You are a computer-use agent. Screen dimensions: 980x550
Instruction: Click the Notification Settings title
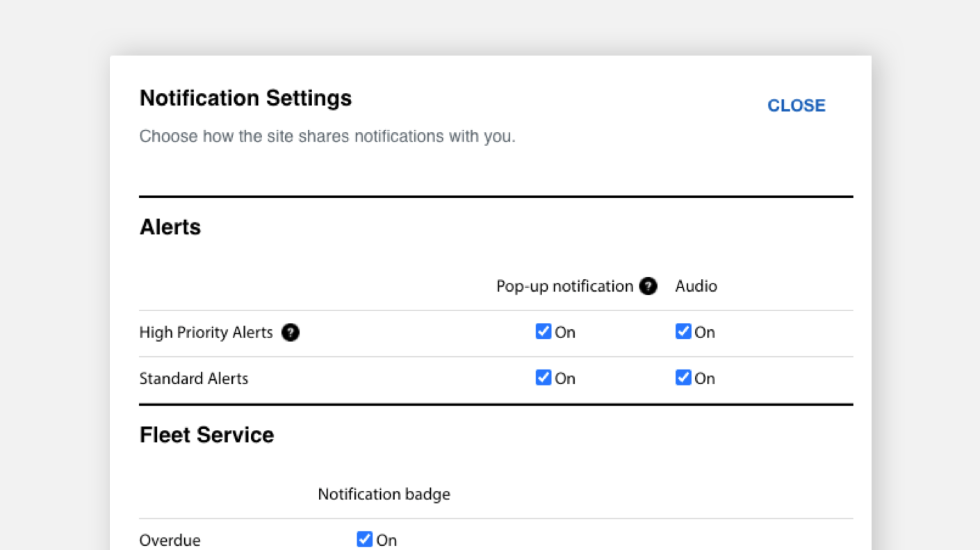point(245,98)
